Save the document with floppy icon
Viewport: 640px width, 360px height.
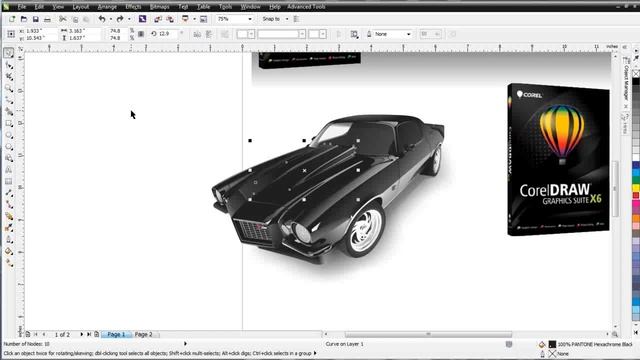tap(36, 19)
